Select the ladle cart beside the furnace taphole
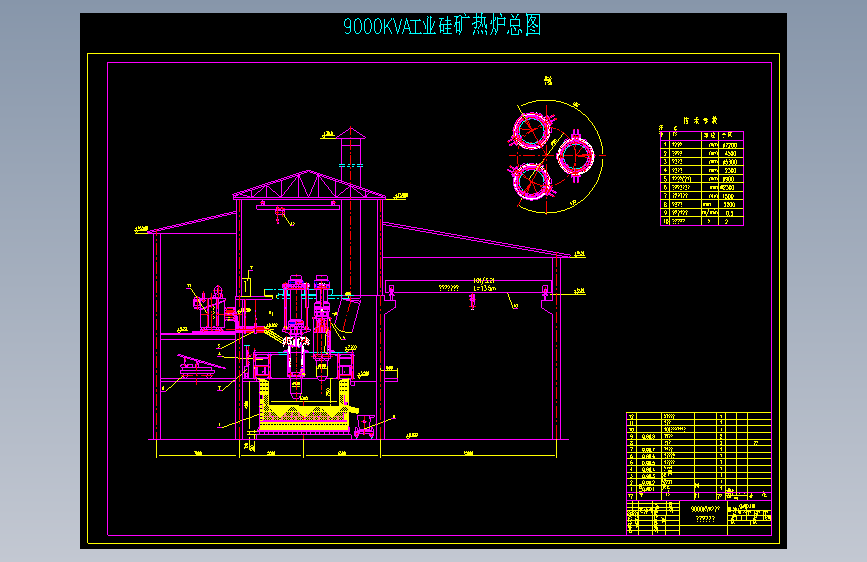The width and height of the screenshot is (867, 562). (364, 426)
